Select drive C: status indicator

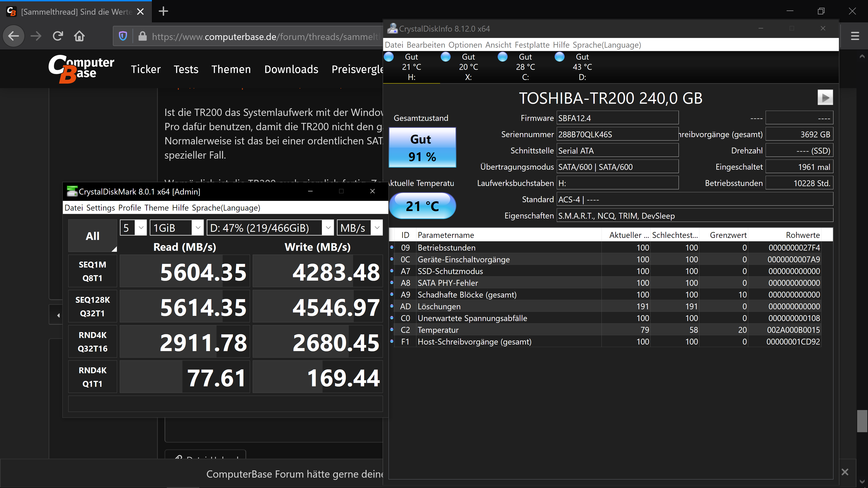[525, 67]
